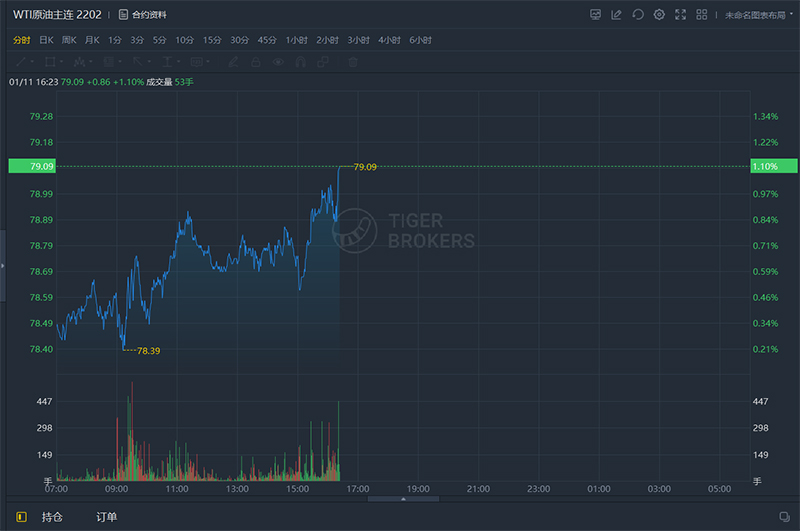Select the wave pattern drawing tool
This screenshot has height=531, width=800.
(79, 62)
